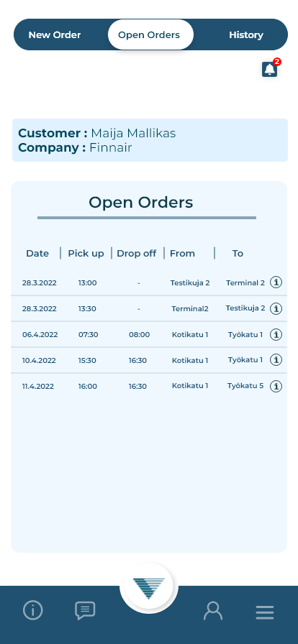The width and height of the screenshot is (298, 644).
Task: Click the Pick up column header
Action: 86,254
